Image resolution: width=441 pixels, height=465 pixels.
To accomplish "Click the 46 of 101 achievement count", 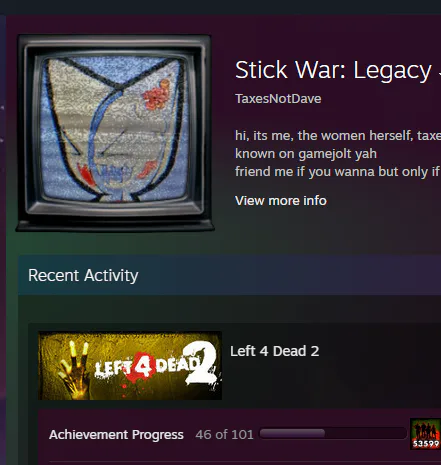I will click(x=224, y=435).
